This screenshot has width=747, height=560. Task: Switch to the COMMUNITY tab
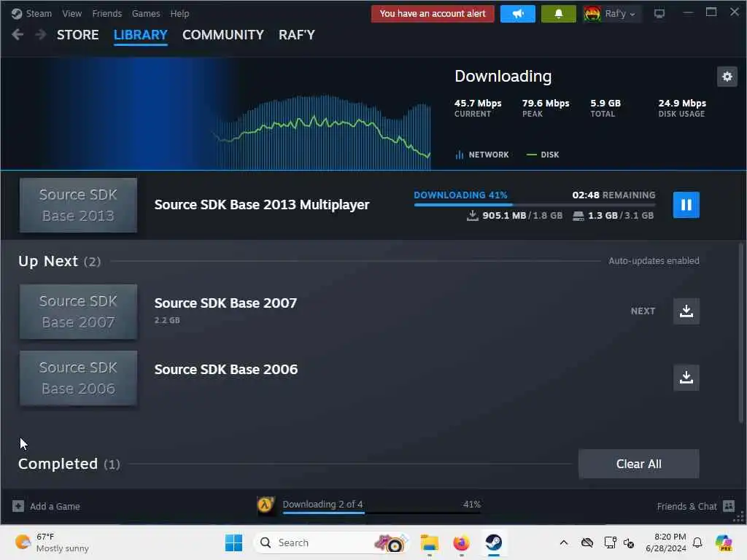click(x=223, y=35)
